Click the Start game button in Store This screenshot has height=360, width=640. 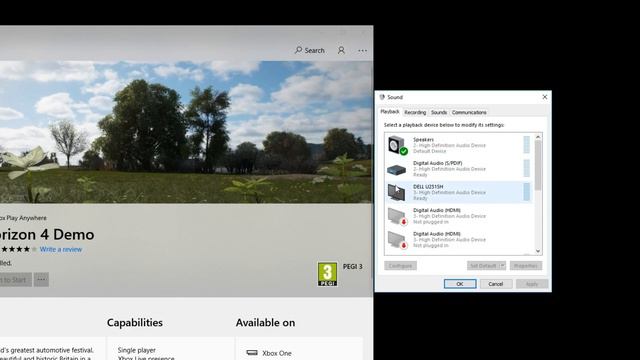pyautogui.click(x=15, y=280)
